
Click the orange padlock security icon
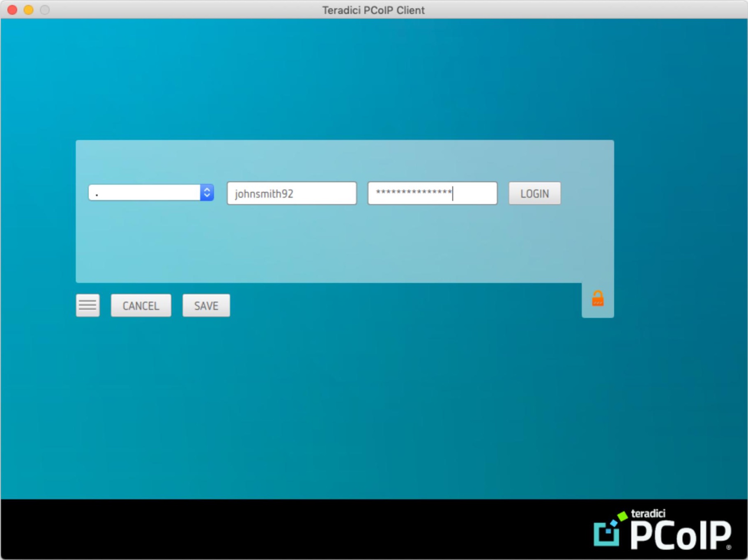point(598,298)
